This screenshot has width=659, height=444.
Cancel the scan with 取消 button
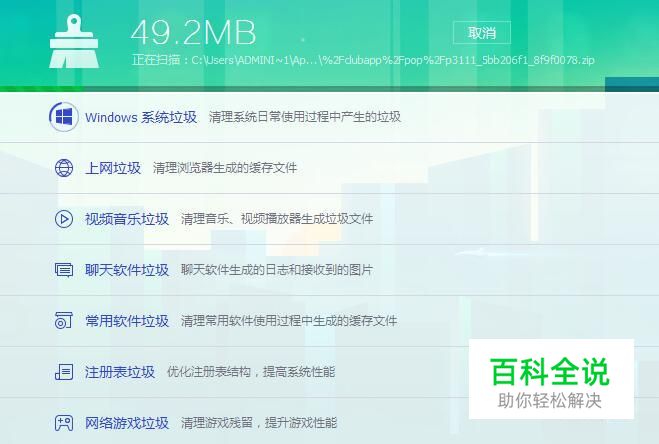(x=482, y=32)
